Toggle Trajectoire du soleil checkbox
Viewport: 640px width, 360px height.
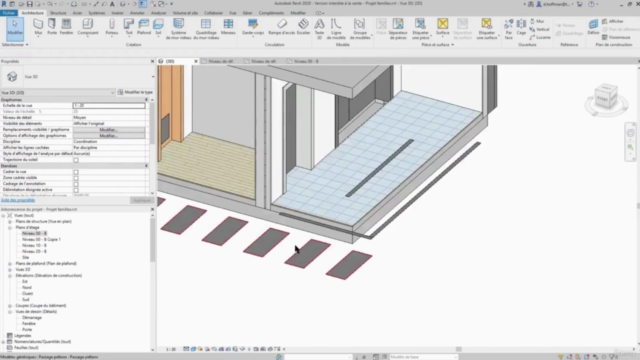(76, 160)
